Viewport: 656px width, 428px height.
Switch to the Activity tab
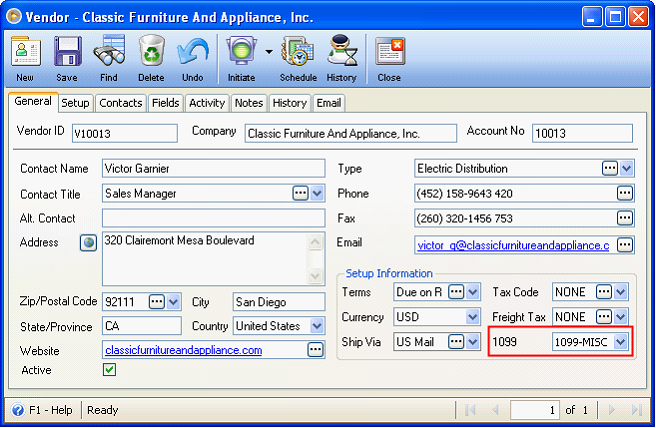click(207, 103)
